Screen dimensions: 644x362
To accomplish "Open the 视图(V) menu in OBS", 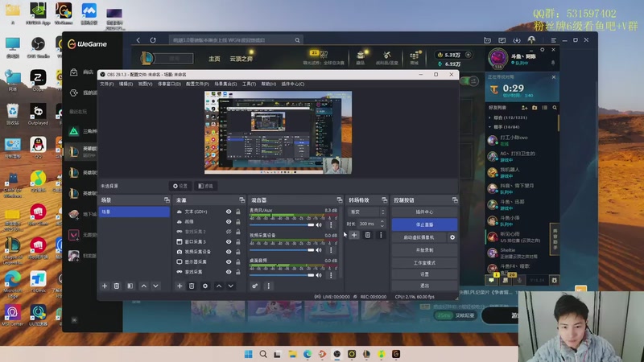I will point(145,84).
